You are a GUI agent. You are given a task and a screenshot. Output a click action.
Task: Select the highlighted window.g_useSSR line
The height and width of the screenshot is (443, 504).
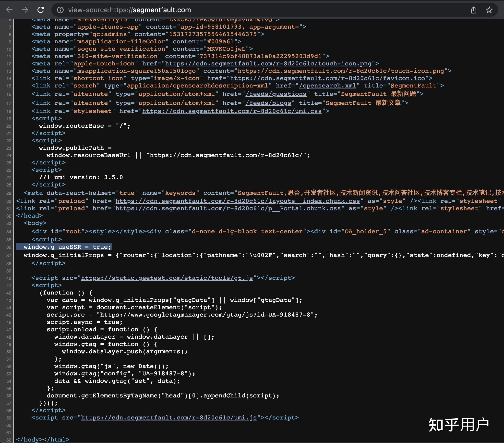[64, 247]
